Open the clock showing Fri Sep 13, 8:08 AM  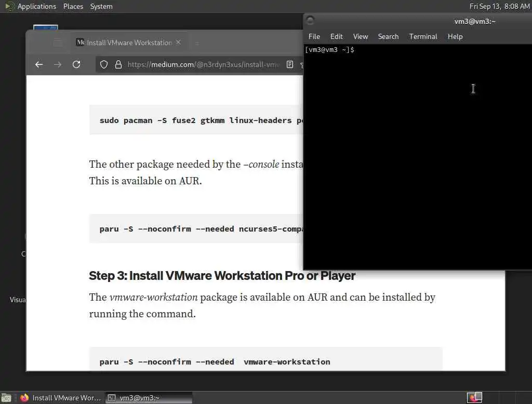pyautogui.click(x=499, y=6)
